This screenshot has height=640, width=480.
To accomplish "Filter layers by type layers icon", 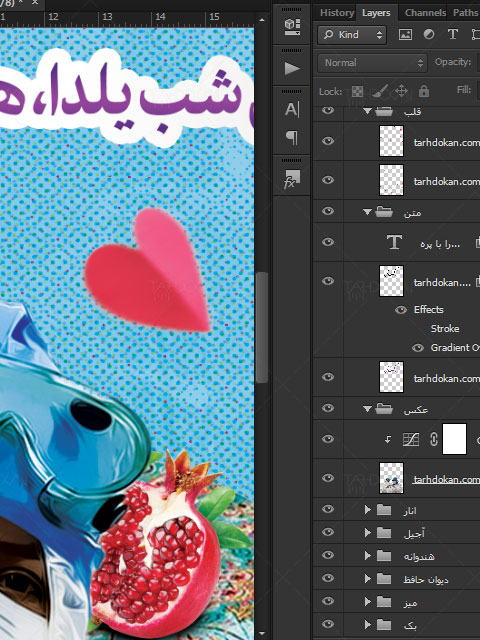I will tap(452, 34).
